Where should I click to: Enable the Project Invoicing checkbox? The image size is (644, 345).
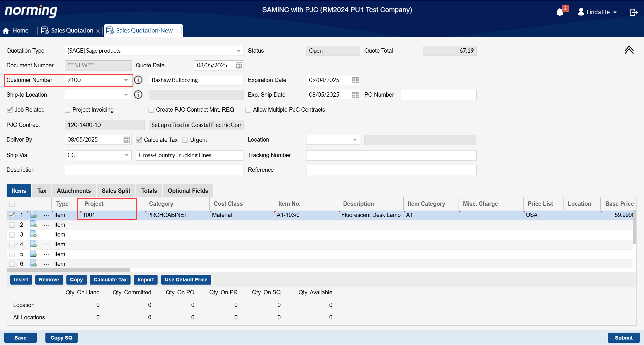coord(68,110)
